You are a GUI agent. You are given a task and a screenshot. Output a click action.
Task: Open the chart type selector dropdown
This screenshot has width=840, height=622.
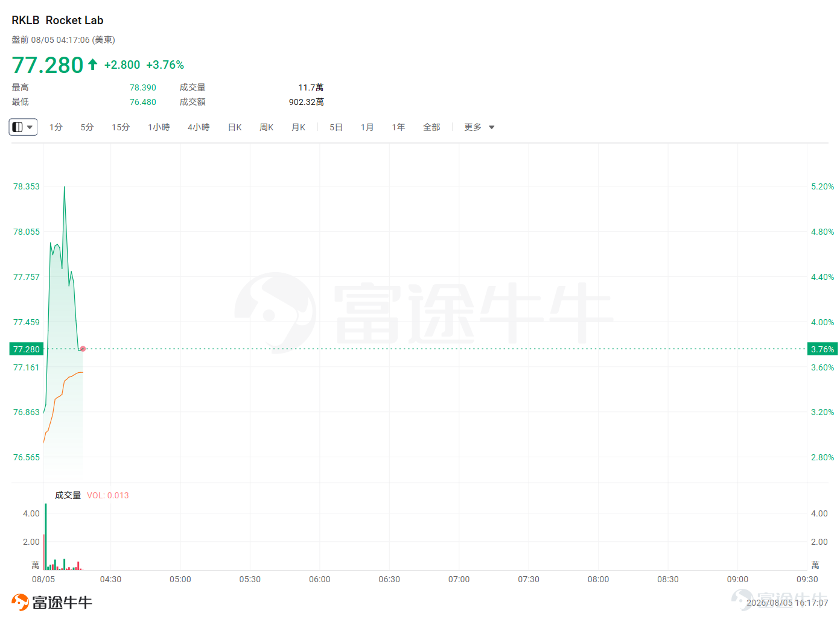point(23,127)
